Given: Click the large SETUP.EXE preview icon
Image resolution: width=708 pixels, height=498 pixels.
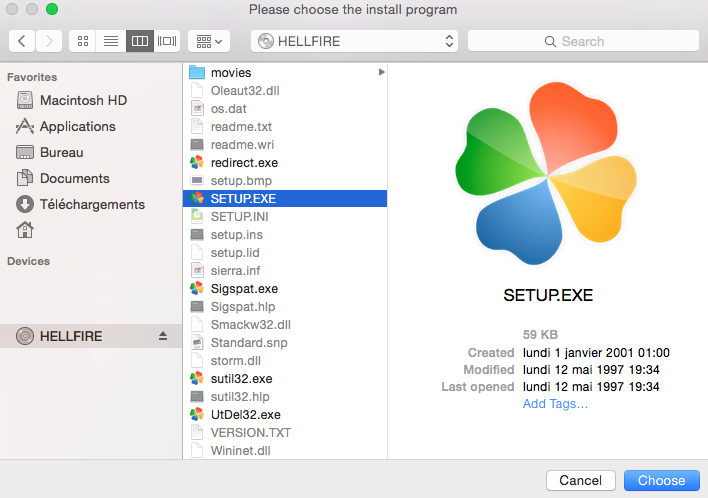Looking at the screenshot, I should click(x=546, y=174).
